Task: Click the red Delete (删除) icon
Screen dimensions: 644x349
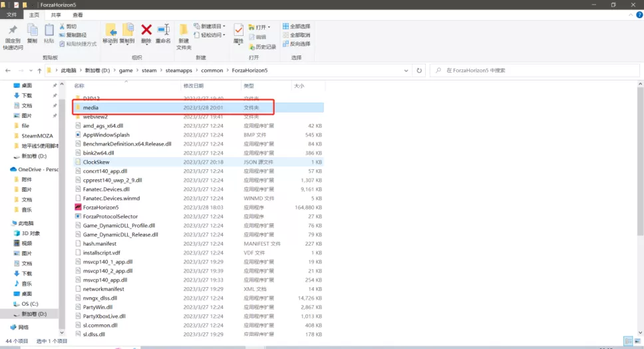Action: [x=146, y=31]
